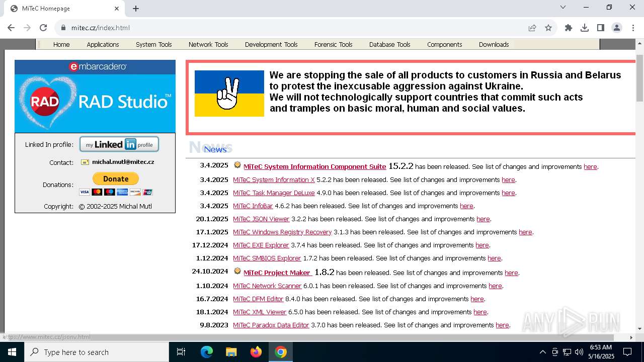Open the Database Tools menu
Viewport: 644px width, 362px height.
pos(389,44)
